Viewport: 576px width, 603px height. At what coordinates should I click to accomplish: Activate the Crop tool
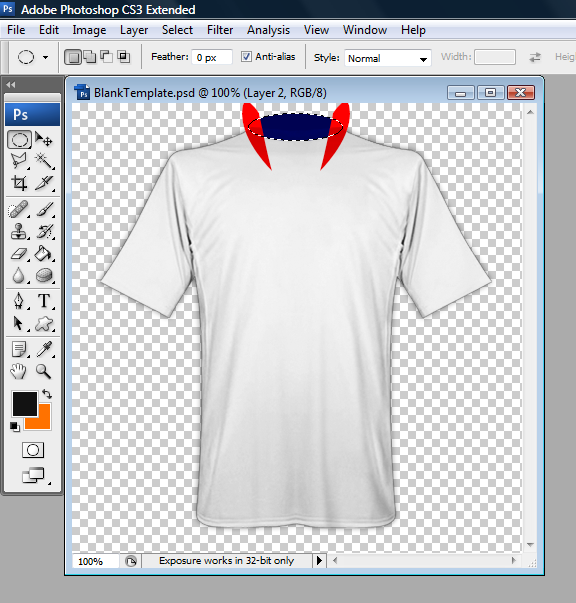coord(19,183)
